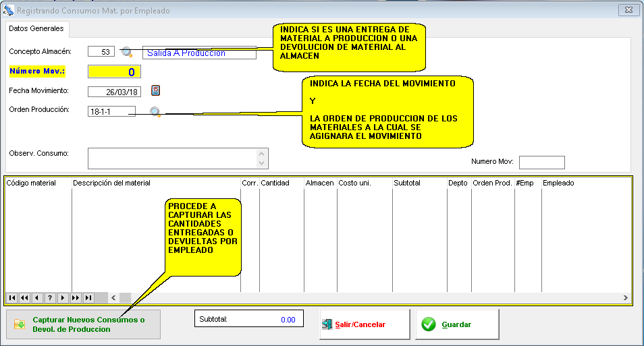644x346 pixels.
Task: Click the Concepto Almacén search magnifier icon
Action: pos(127,52)
